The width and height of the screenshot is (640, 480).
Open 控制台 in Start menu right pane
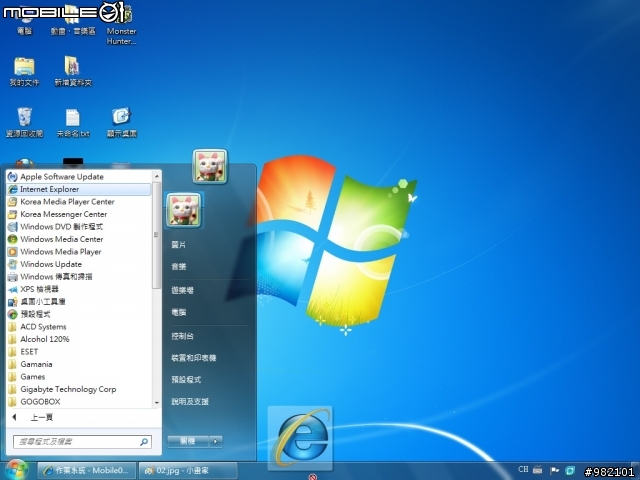click(x=182, y=336)
